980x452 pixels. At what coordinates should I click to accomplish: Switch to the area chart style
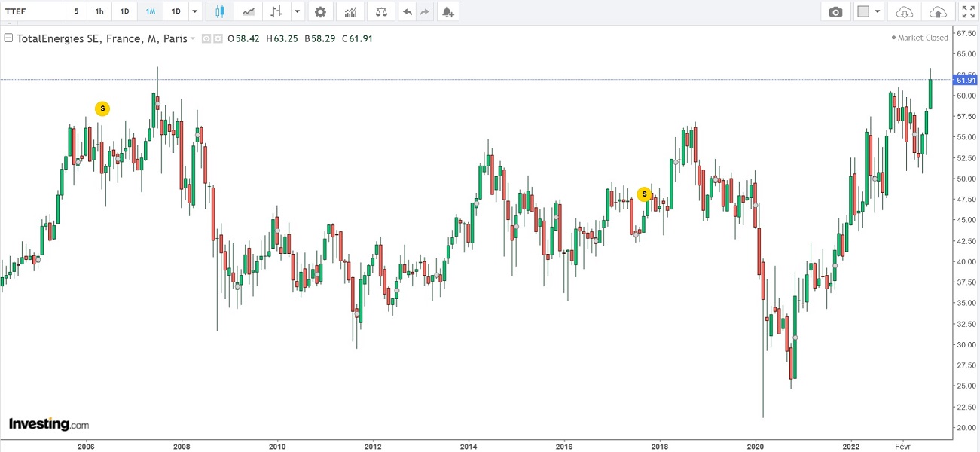[248, 12]
